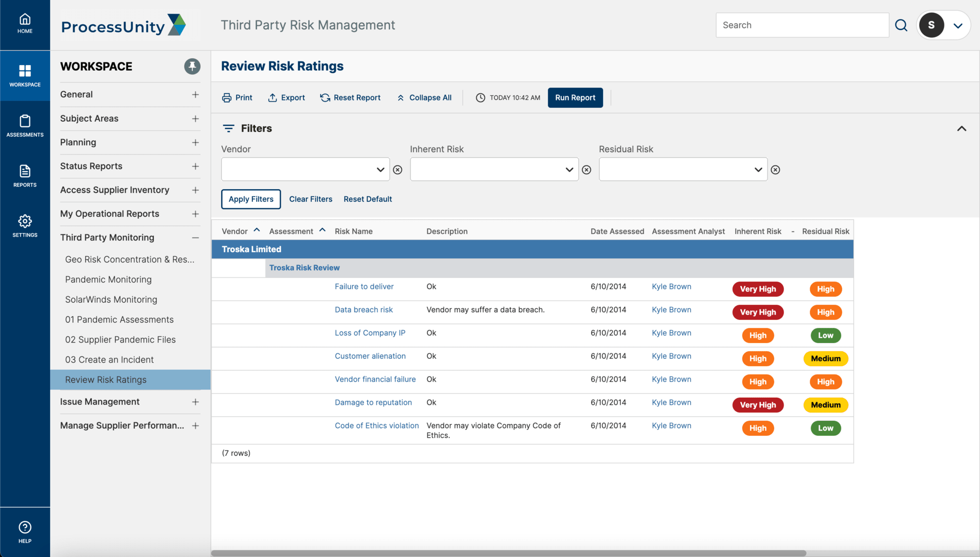Collapse the Filters section chevron
The height and width of the screenshot is (557, 980).
[961, 128]
